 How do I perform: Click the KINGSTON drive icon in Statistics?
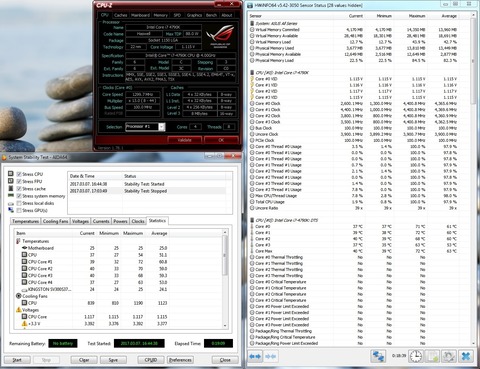point(24,289)
